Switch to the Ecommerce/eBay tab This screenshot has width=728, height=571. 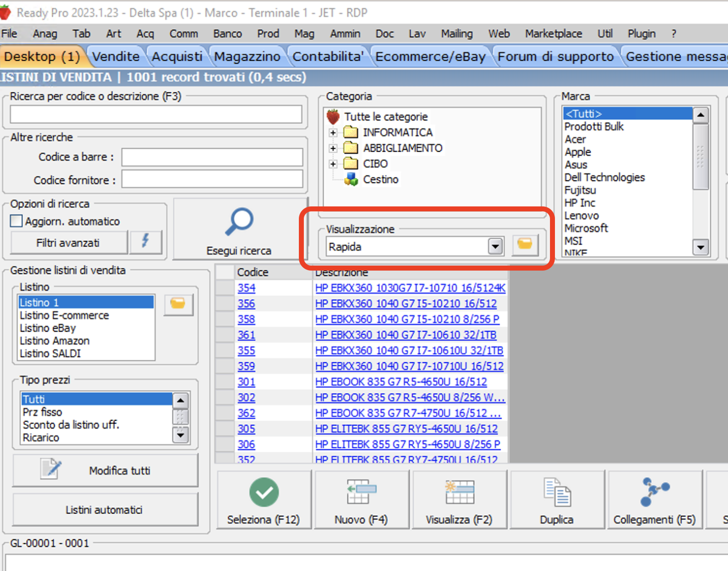(431, 57)
